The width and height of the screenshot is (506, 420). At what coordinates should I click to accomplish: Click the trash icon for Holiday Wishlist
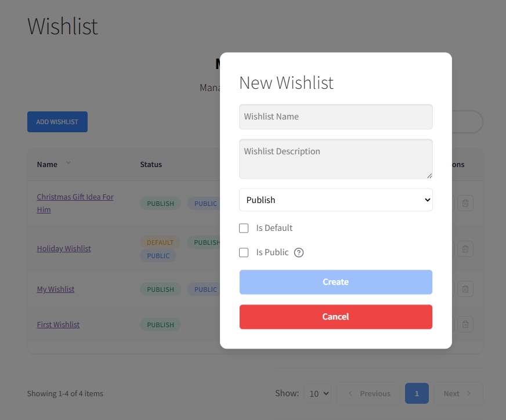coord(465,249)
